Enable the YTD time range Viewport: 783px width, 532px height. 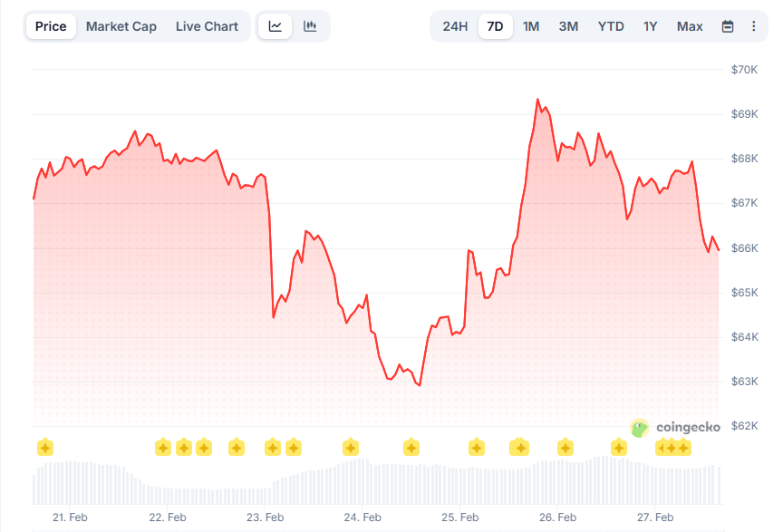(x=611, y=26)
